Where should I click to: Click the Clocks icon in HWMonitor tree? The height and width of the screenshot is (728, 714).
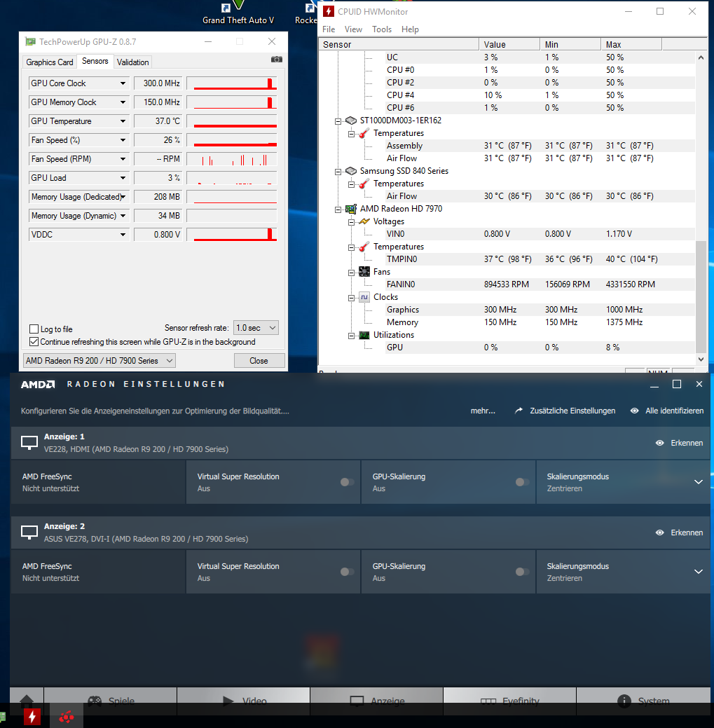(x=364, y=297)
